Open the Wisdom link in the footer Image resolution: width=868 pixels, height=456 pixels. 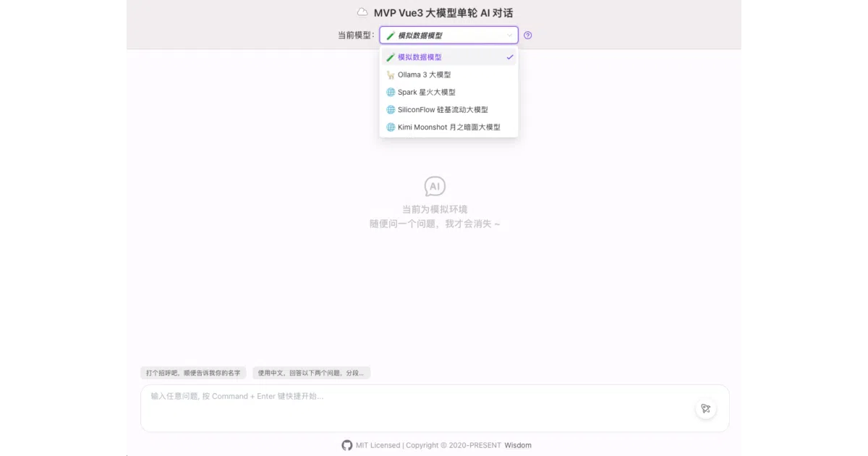[x=518, y=445]
